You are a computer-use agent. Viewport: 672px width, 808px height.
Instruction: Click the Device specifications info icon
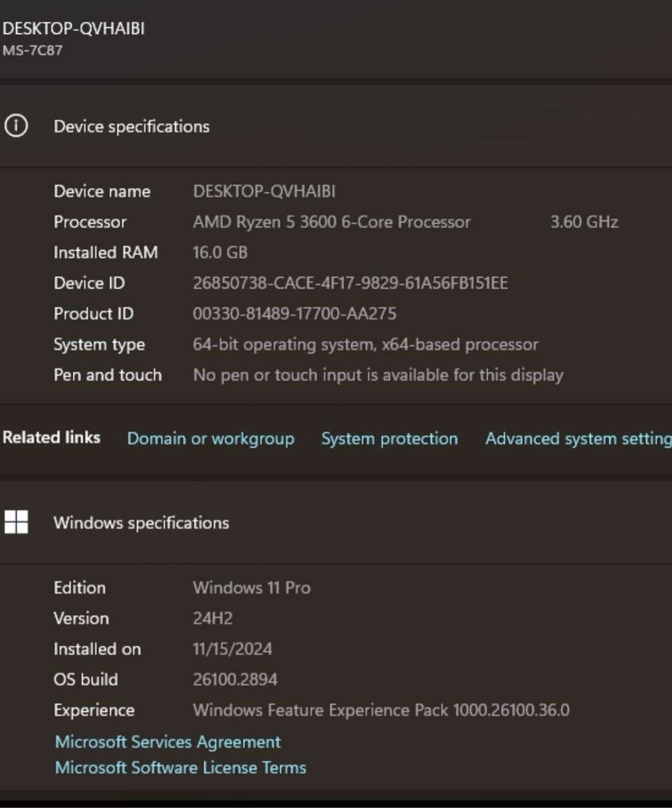coord(16,126)
